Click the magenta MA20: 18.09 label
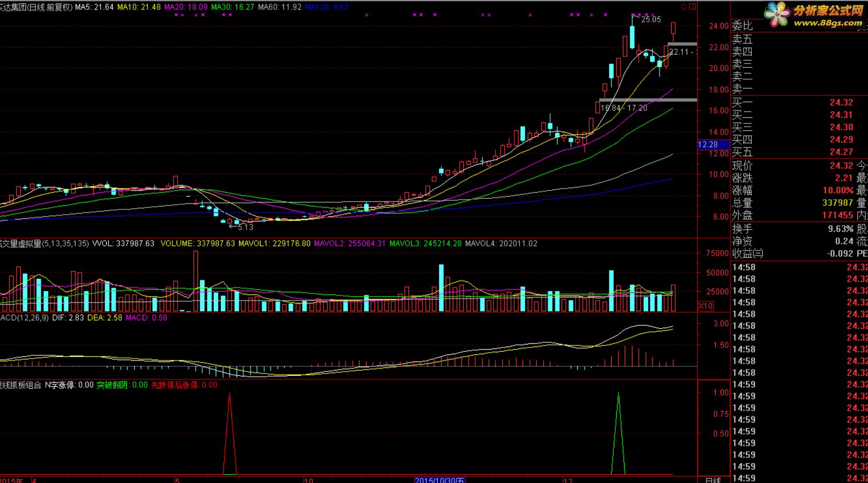This screenshot has width=868, height=483. point(186,7)
